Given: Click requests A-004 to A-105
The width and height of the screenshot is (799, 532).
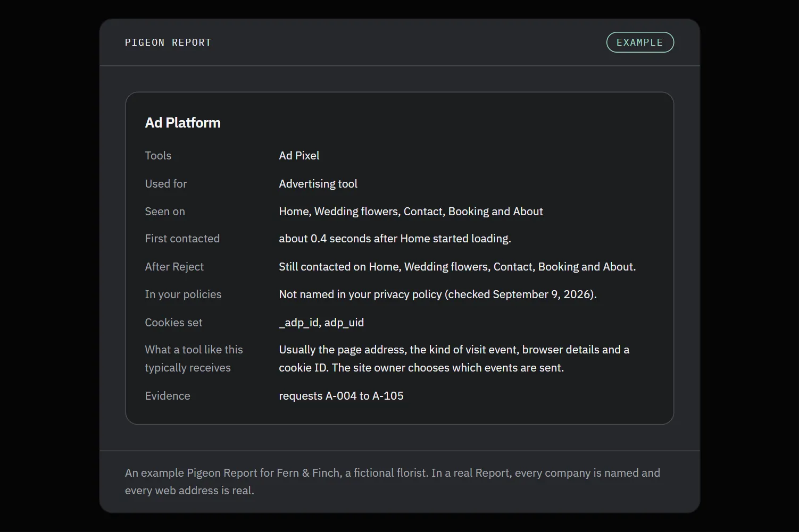Looking at the screenshot, I should pyautogui.click(x=341, y=396).
